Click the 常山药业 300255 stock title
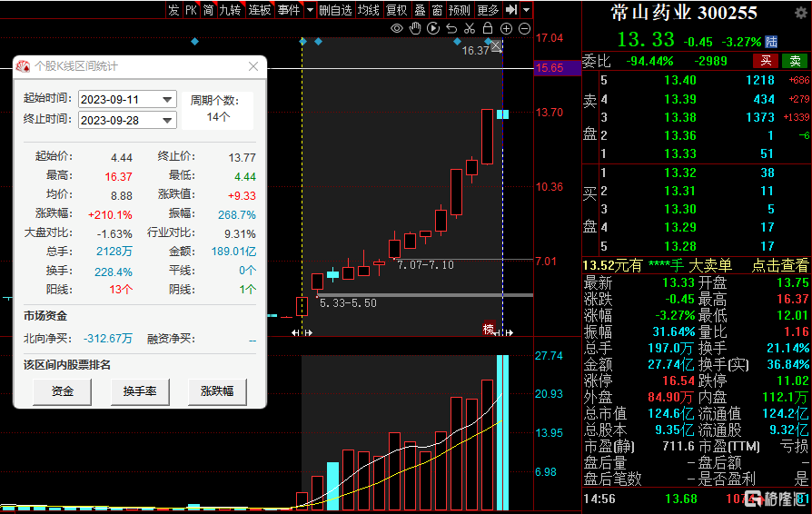Image resolution: width=812 pixels, height=514 pixels. [x=684, y=13]
